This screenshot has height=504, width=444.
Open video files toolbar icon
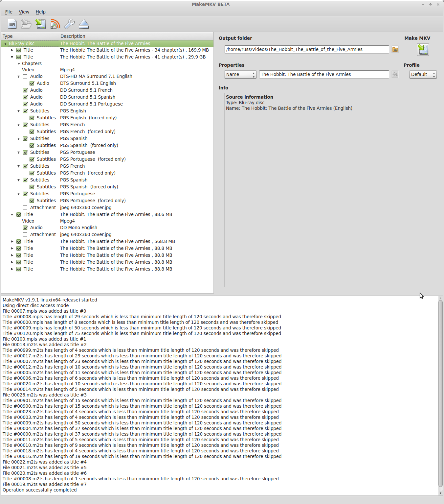pyautogui.click(x=12, y=24)
